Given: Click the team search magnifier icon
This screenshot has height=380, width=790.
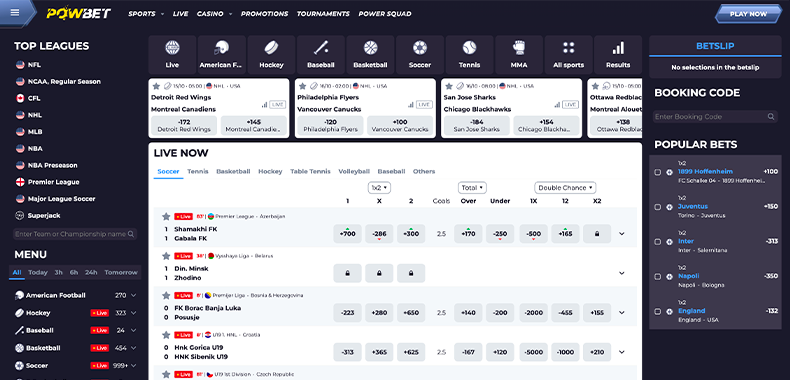Looking at the screenshot, I should pos(131,234).
